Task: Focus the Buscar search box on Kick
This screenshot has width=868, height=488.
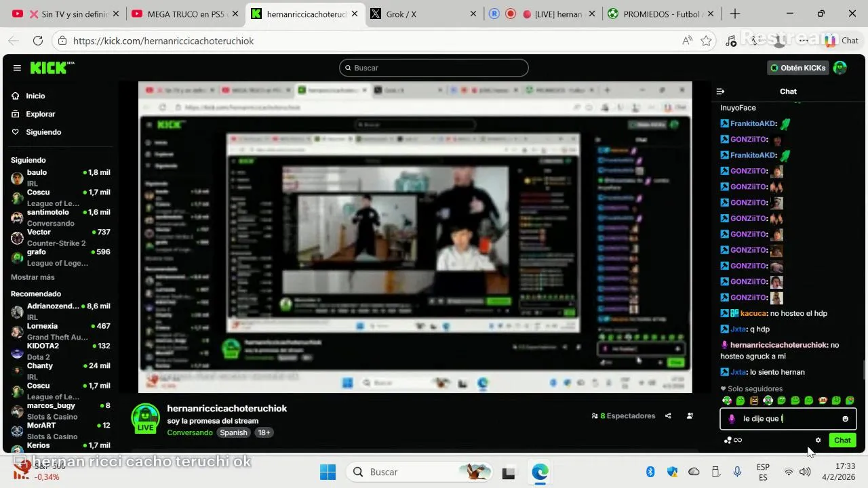Action: pos(433,68)
